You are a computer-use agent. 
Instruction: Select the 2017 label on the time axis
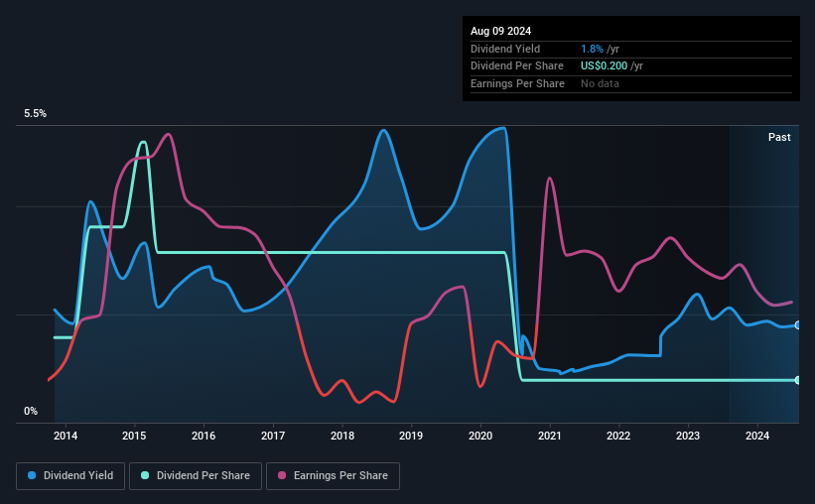(273, 436)
